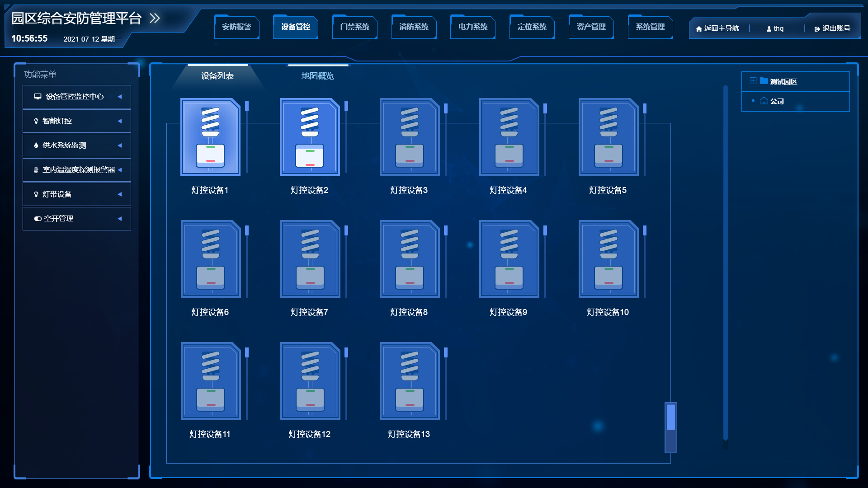Expand the 测试园区 tree node
Screen dimensions: 868x488
(753, 81)
